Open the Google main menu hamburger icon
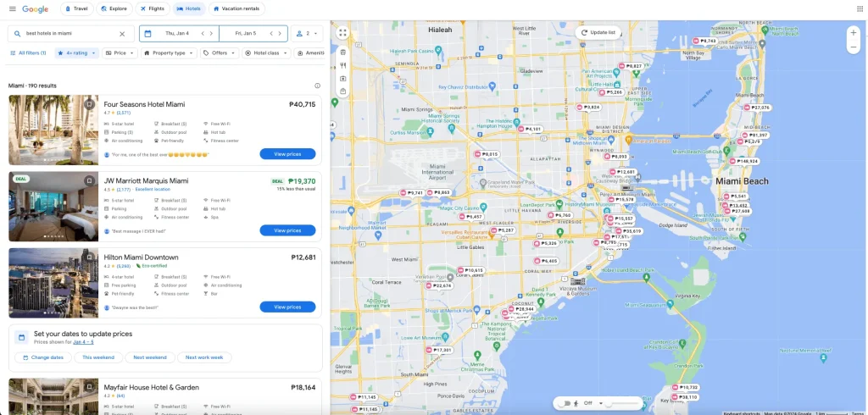Viewport: 868px width, 415px height. tap(12, 8)
